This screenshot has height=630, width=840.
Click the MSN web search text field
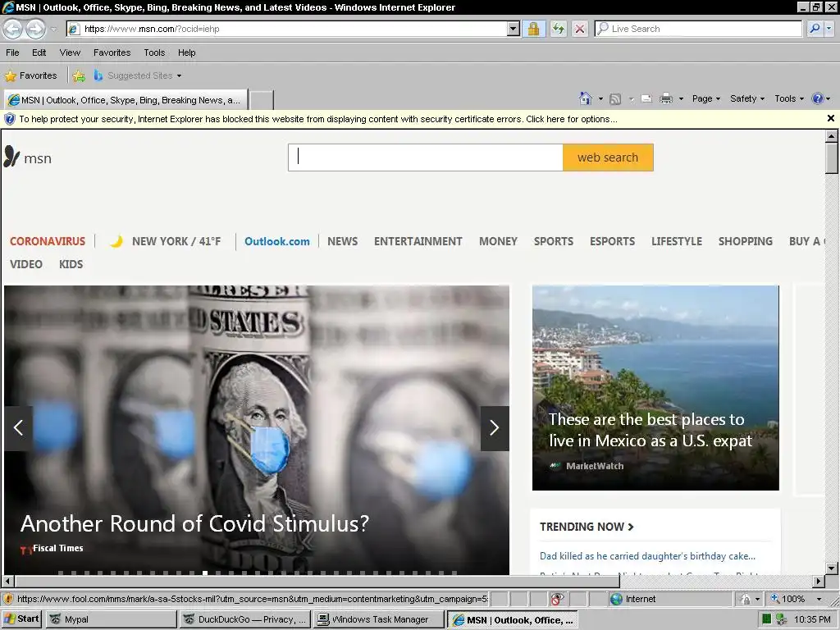pyautogui.click(x=426, y=157)
